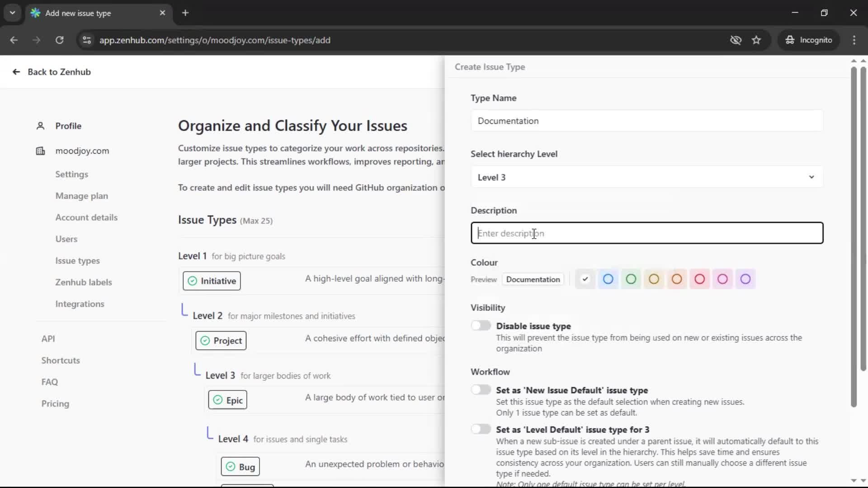Click the moodjoy.com organization icon
The width and height of the screenshot is (868, 488).
coord(40,151)
